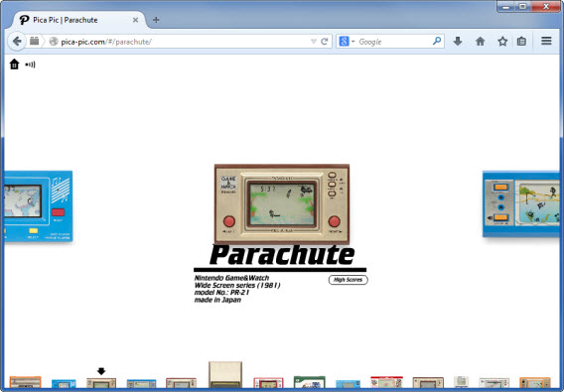Open the last orange thumbnail in bottom strip
The image size is (564, 392).
pos(535,382)
